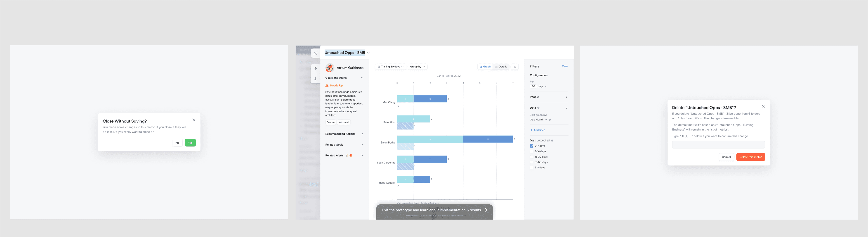
Task: Mark the alert as Not useful
Action: [x=344, y=122]
